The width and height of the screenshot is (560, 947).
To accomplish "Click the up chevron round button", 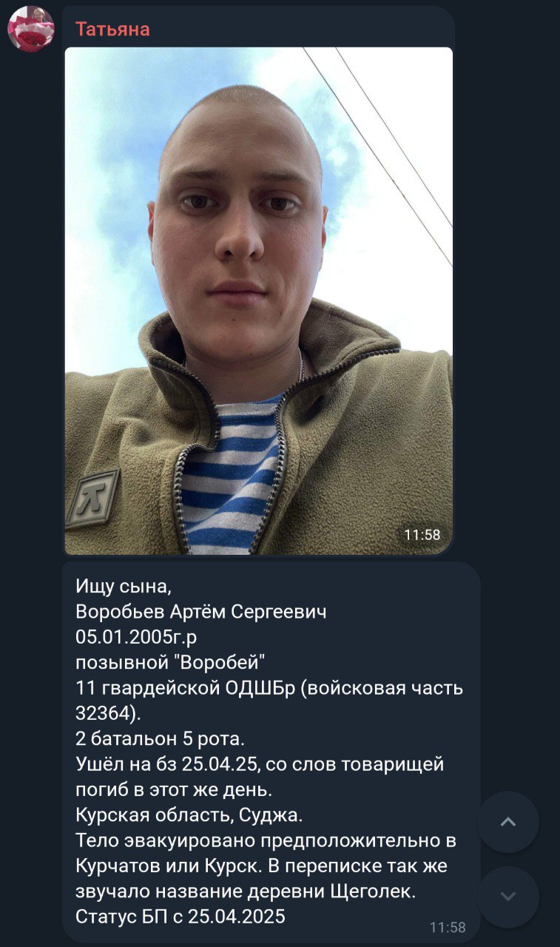I will (508, 822).
